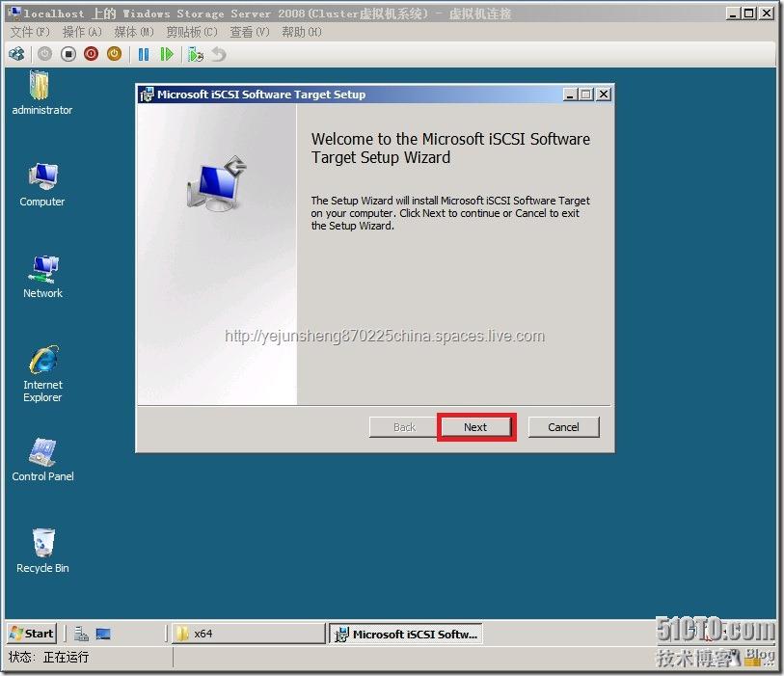Image resolution: width=784 pixels, height=676 pixels.
Task: Open the 媒体(M) menu
Action: [134, 32]
